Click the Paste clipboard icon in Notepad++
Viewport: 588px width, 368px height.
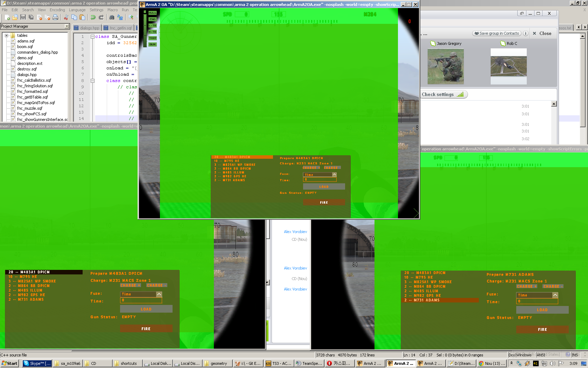[82, 17]
